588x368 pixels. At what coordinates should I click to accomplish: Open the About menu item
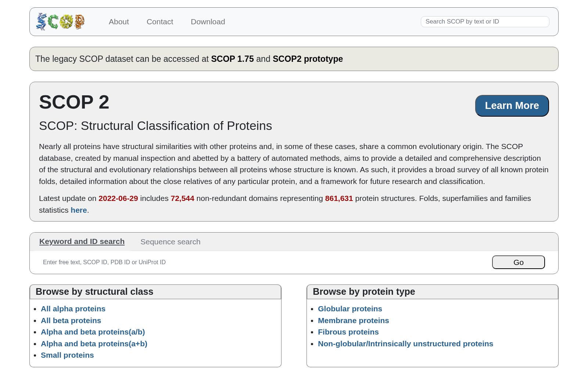(119, 22)
